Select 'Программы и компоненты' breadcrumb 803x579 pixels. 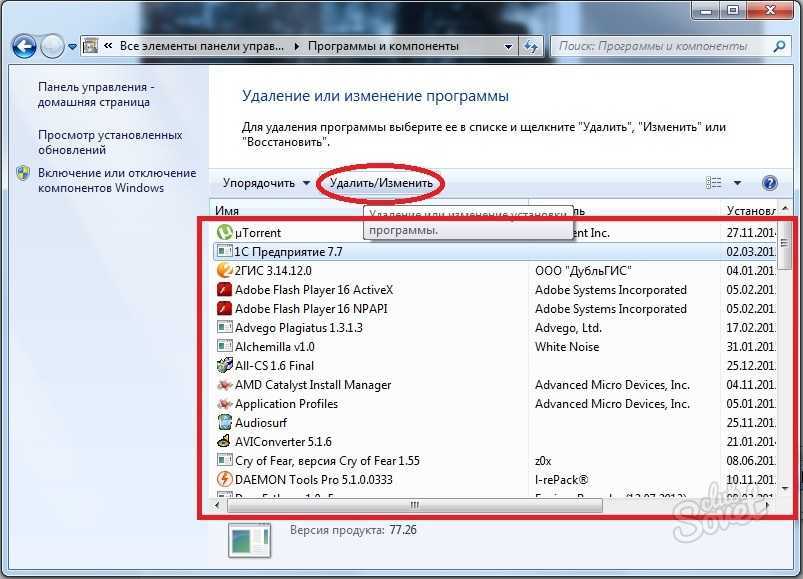(x=383, y=46)
